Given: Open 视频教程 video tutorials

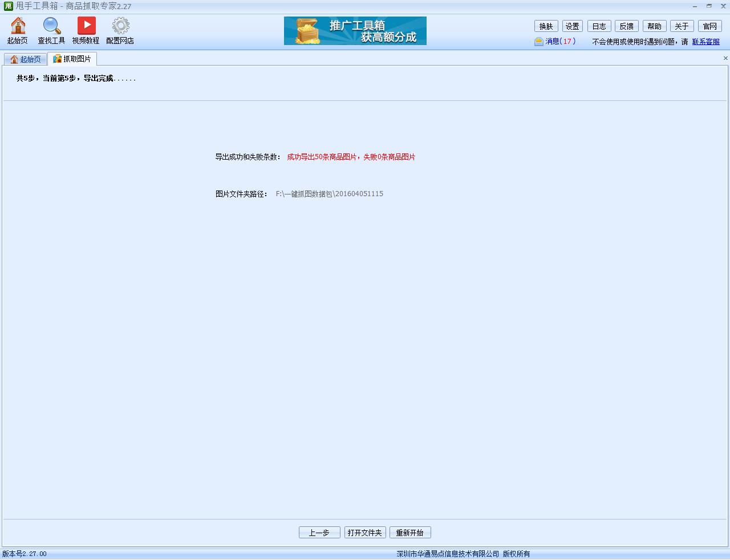Looking at the screenshot, I should point(86,30).
